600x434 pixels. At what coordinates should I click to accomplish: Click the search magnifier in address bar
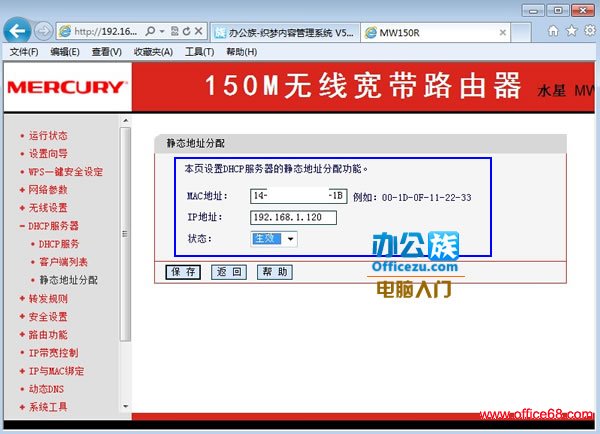pos(150,31)
